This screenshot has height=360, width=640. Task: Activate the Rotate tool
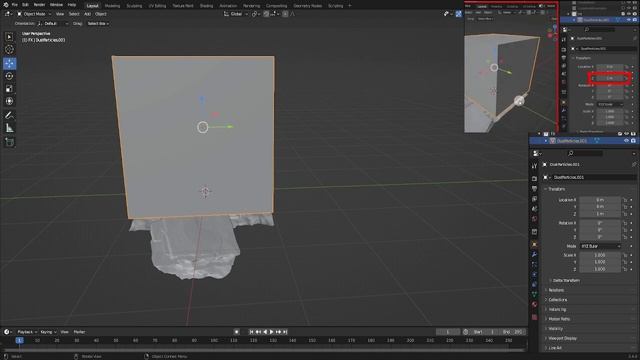[9, 76]
